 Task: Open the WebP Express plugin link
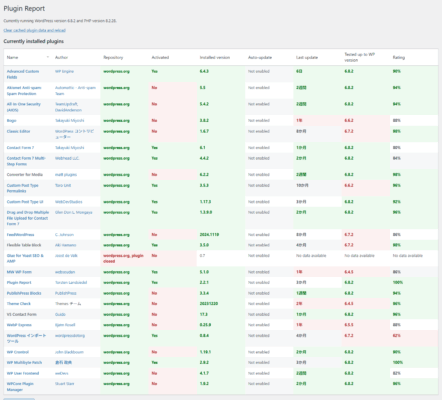(19, 325)
